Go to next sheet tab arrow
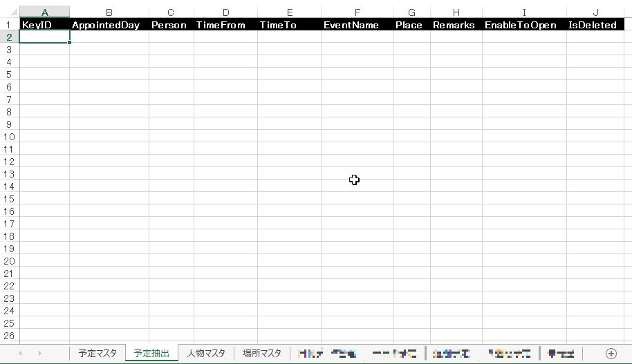632x364 pixels. tap(39, 354)
